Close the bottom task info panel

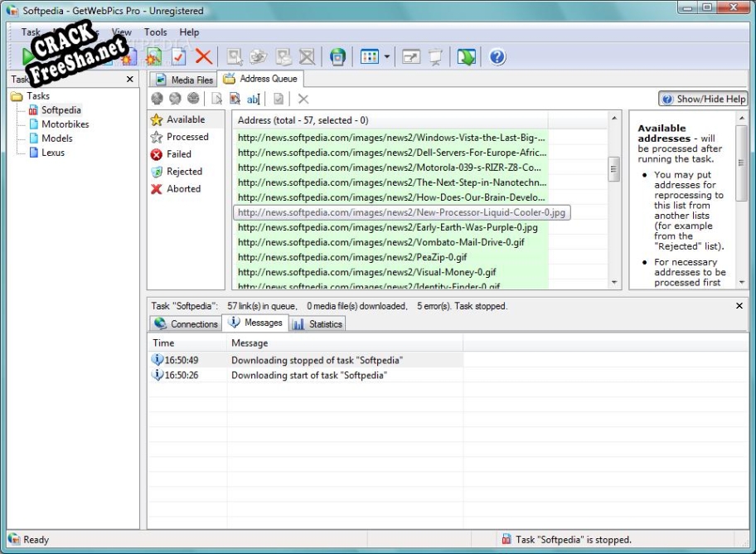click(739, 306)
